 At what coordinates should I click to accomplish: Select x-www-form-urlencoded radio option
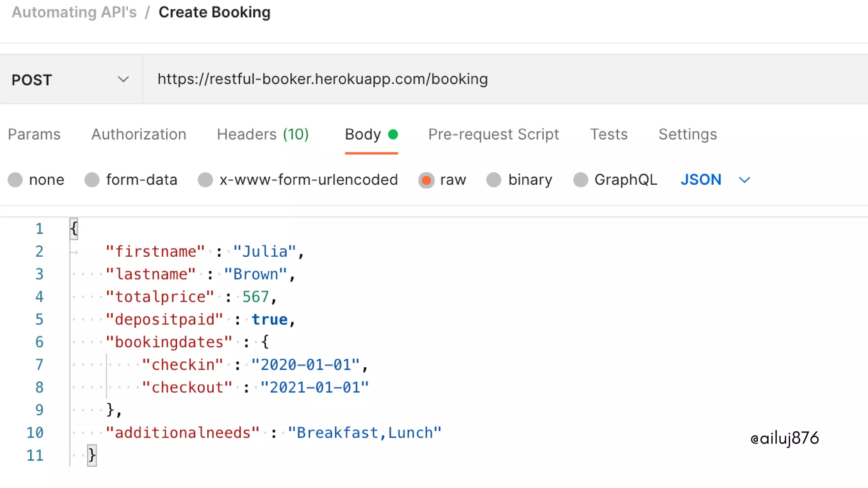(x=206, y=180)
